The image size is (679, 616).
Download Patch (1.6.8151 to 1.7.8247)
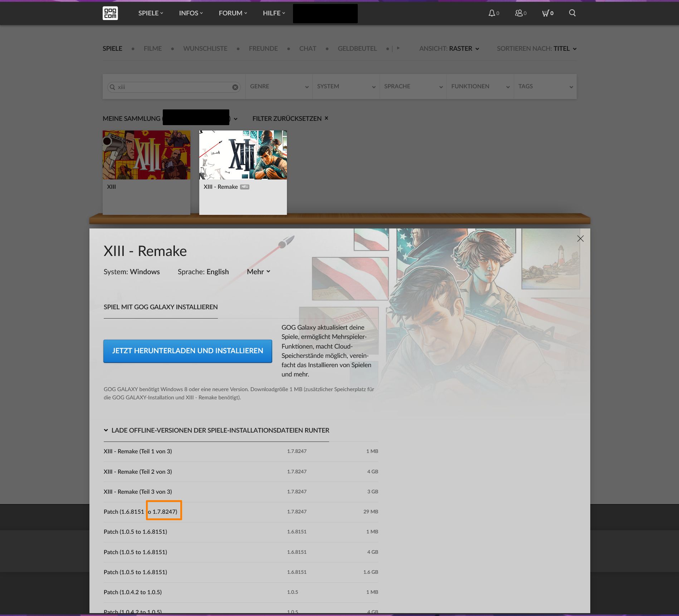pyautogui.click(x=241, y=512)
